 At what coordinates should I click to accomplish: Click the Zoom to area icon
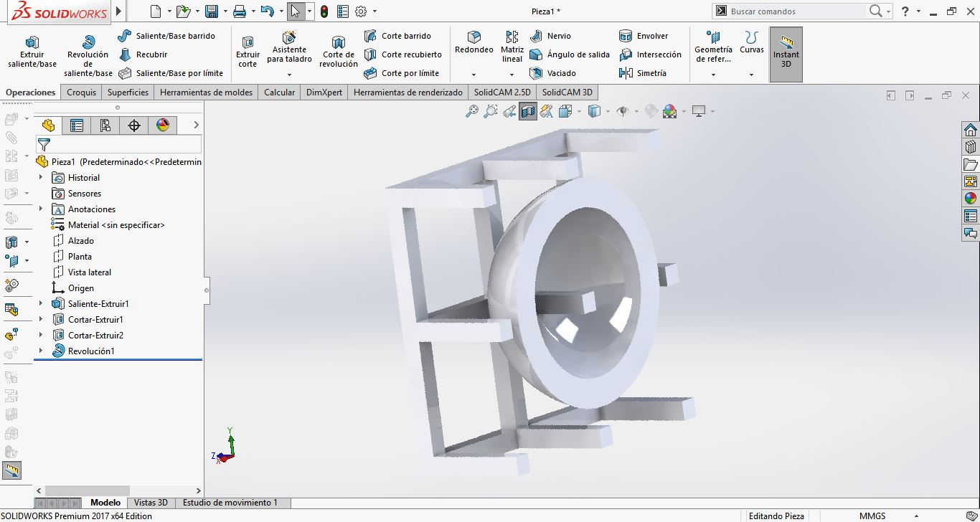(491, 111)
